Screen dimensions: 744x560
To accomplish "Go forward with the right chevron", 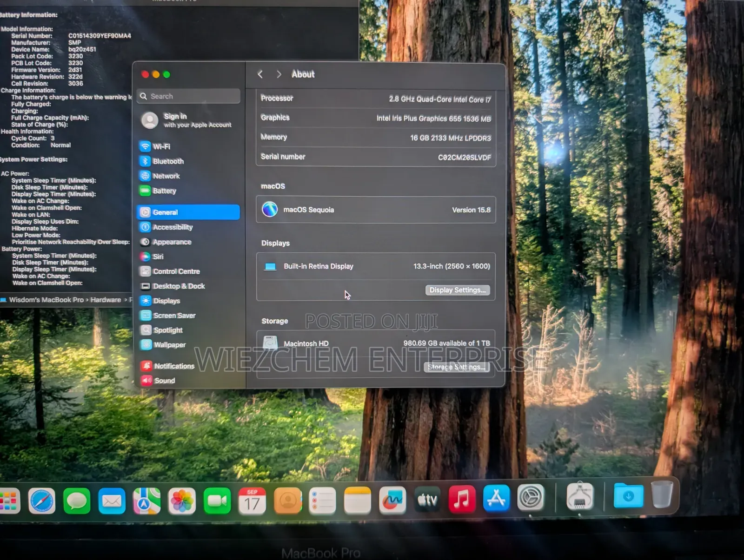I will coord(279,74).
